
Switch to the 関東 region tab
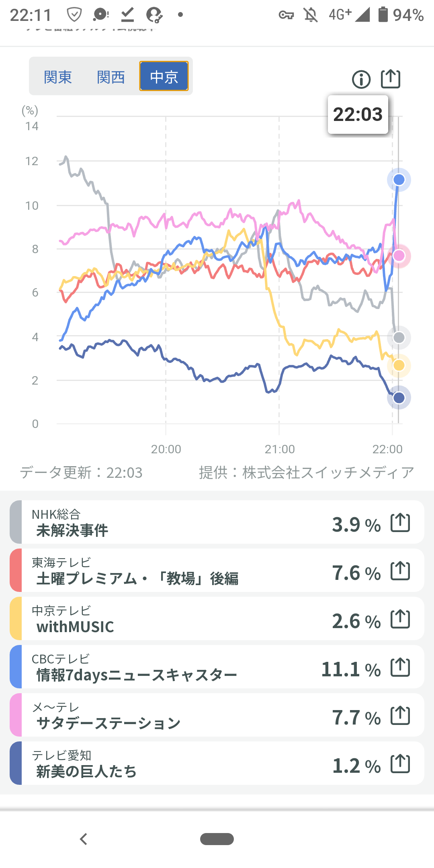58,77
